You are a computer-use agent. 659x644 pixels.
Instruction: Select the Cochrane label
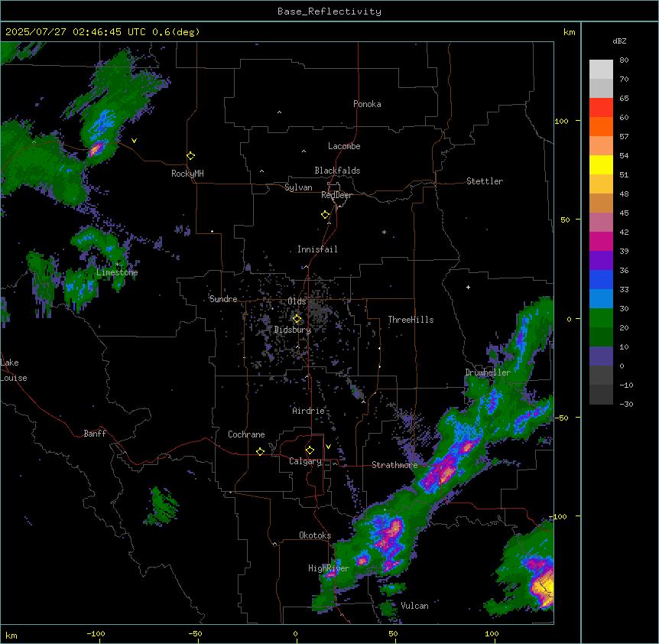click(x=246, y=434)
